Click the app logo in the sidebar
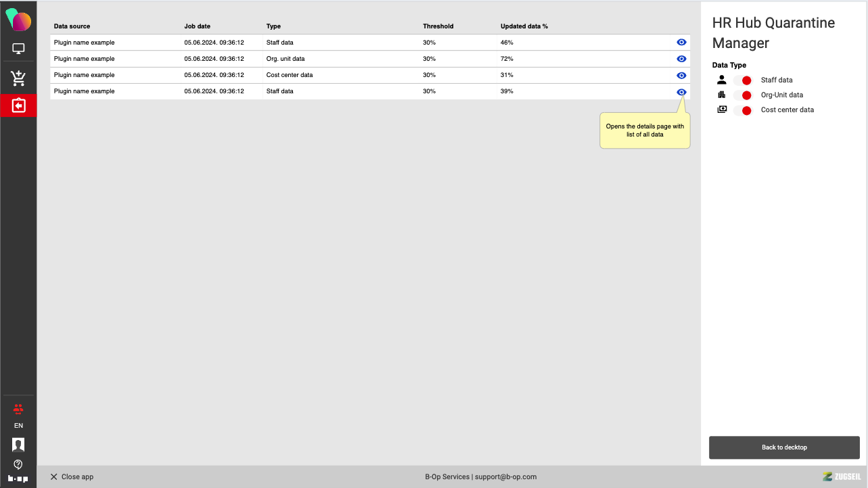This screenshot has width=868, height=488. pyautogui.click(x=18, y=20)
